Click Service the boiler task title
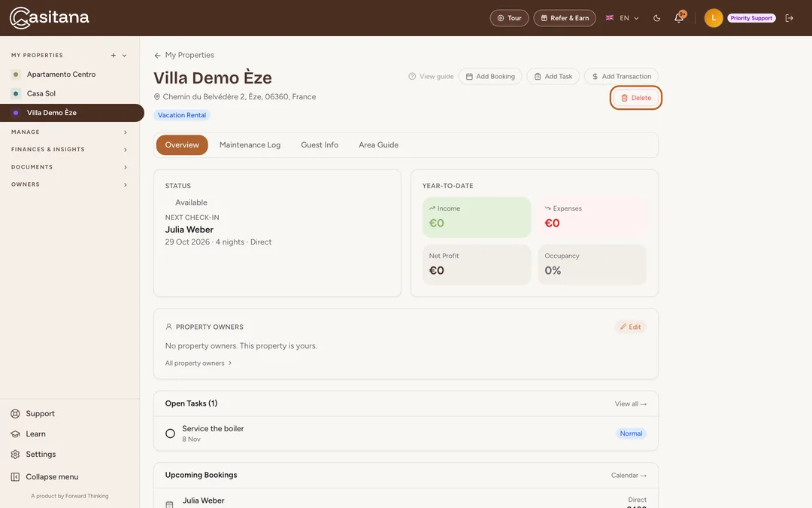 click(x=213, y=429)
